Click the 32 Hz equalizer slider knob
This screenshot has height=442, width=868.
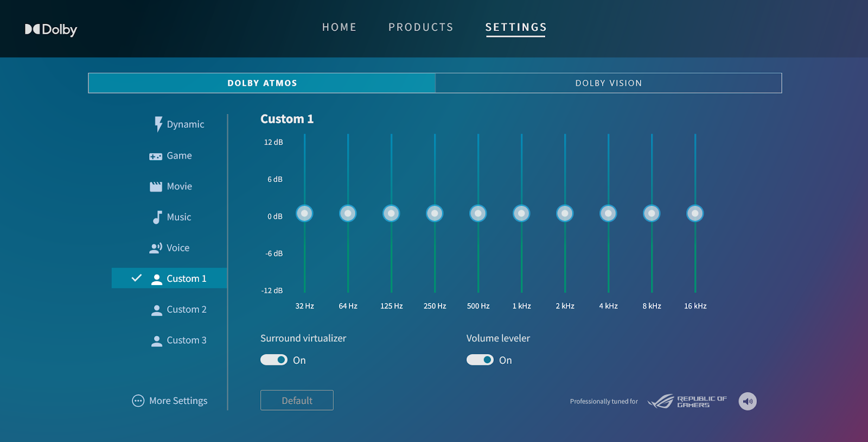[x=304, y=213]
